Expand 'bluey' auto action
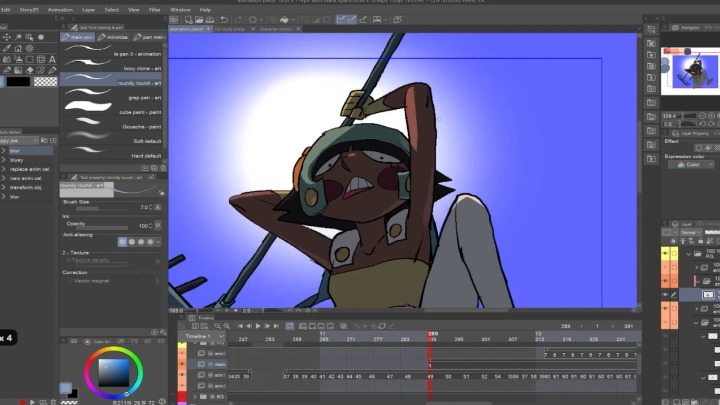 pyautogui.click(x=4, y=160)
